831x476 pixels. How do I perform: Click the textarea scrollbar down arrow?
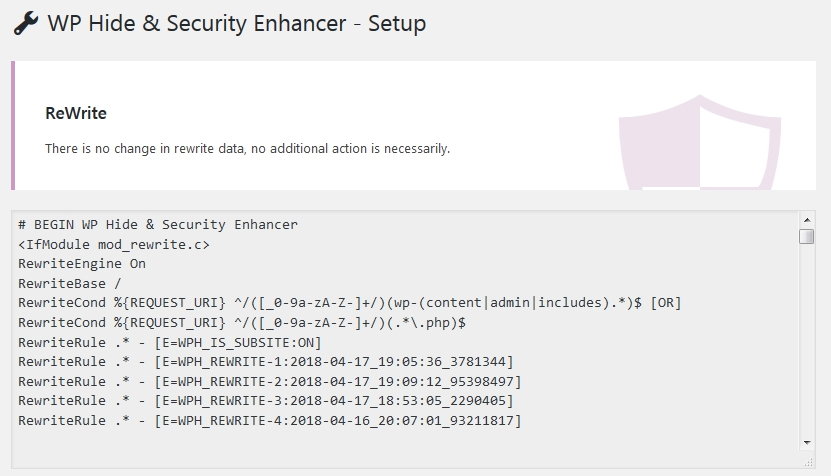[807, 443]
